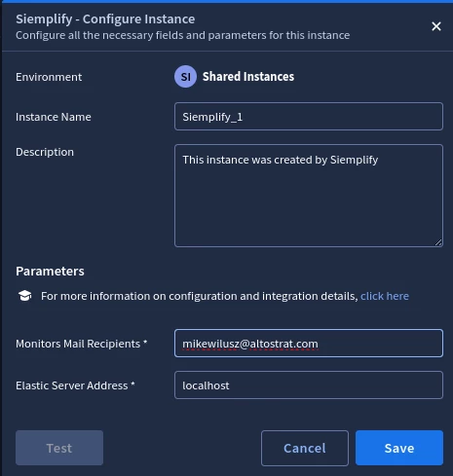Screen dimensions: 453x476
Task: Save the instance configuration
Action: 399,448
